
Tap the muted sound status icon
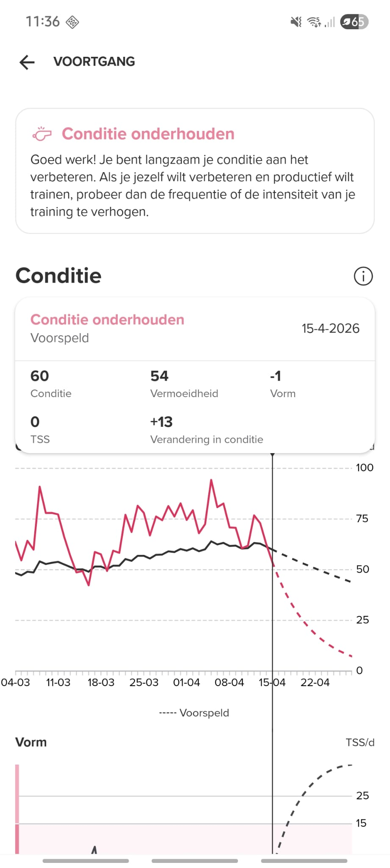[x=296, y=22]
